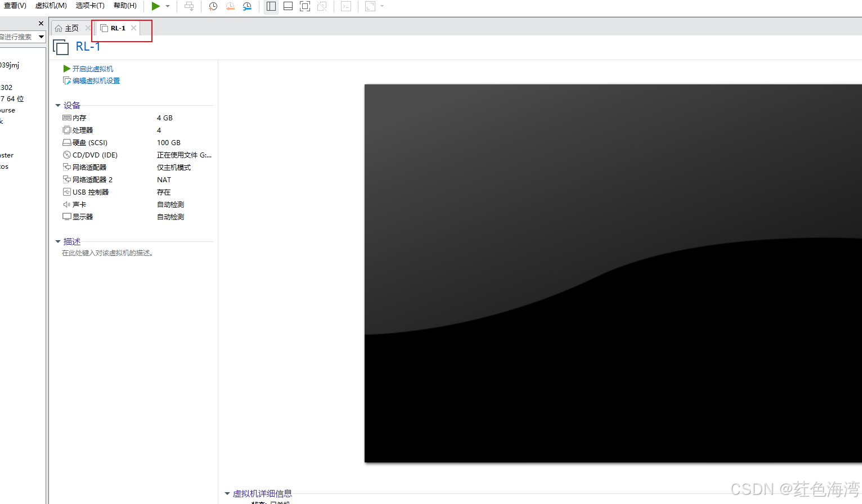The image size is (862, 504).
Task: Click the NAT network value
Action: point(164,180)
